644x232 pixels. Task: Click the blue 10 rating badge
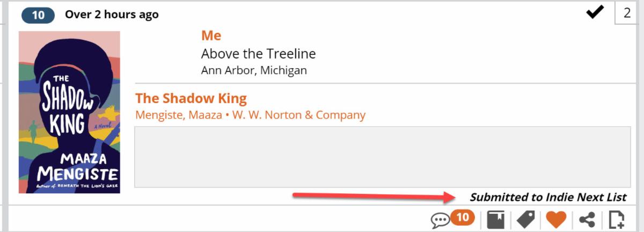click(38, 15)
